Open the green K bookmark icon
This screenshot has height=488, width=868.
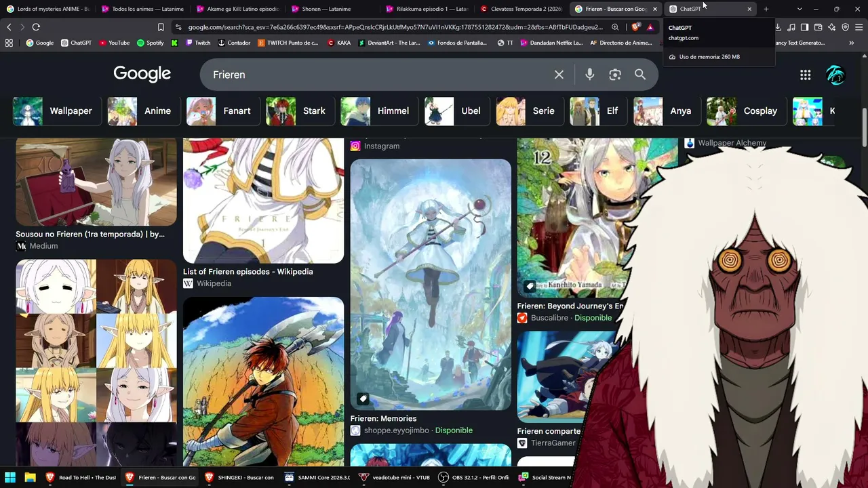(x=174, y=43)
